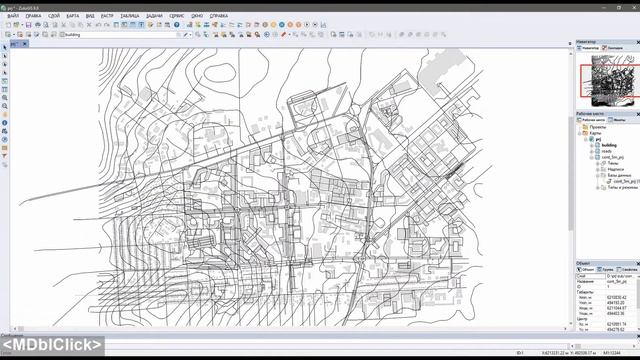Viewport: 640px width, 360px height.
Task: Open the ФАЙЛ menu
Action: tap(13, 16)
